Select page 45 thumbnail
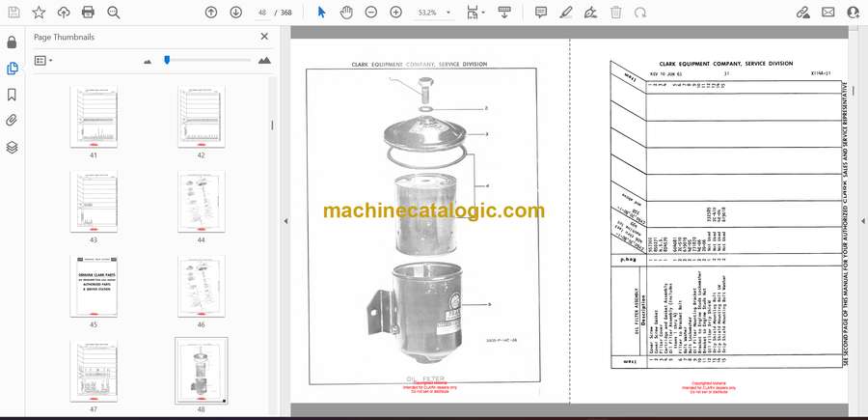The image size is (868, 420). (94, 286)
